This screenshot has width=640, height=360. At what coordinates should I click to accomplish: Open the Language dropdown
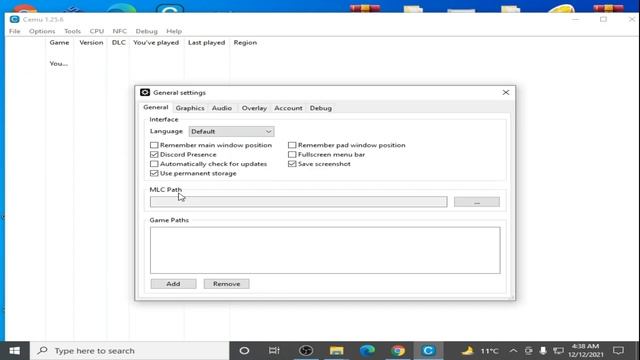click(231, 131)
